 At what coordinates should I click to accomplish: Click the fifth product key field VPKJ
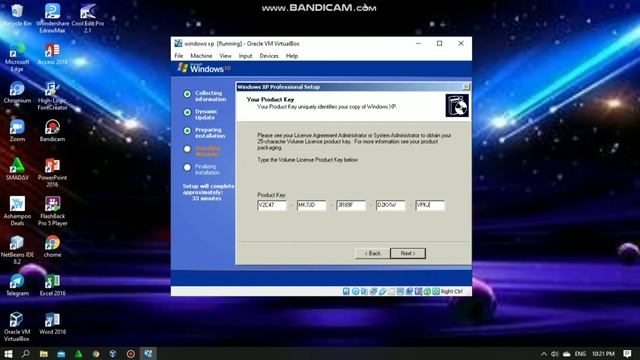pos(430,205)
